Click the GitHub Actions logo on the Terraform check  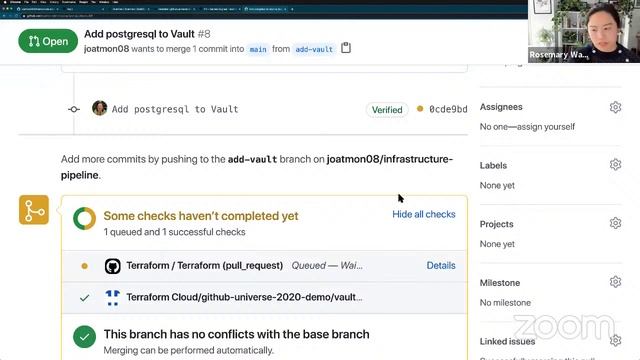[x=112, y=266]
